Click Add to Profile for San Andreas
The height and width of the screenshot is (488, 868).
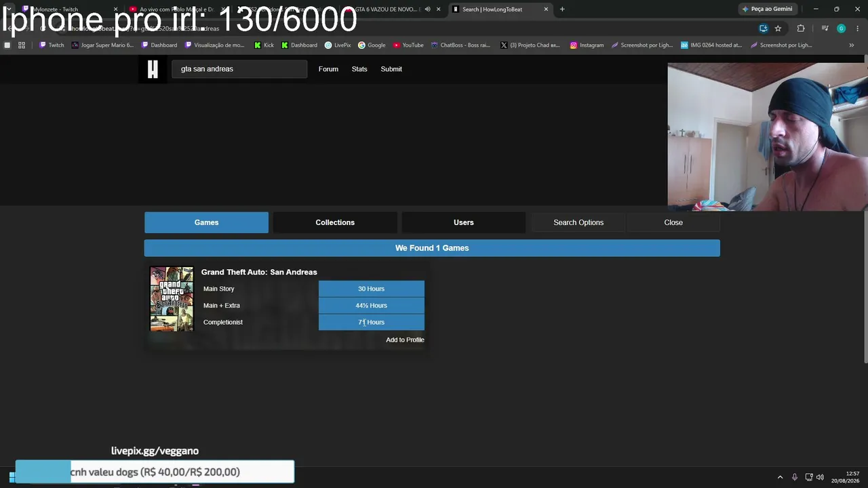tap(405, 340)
